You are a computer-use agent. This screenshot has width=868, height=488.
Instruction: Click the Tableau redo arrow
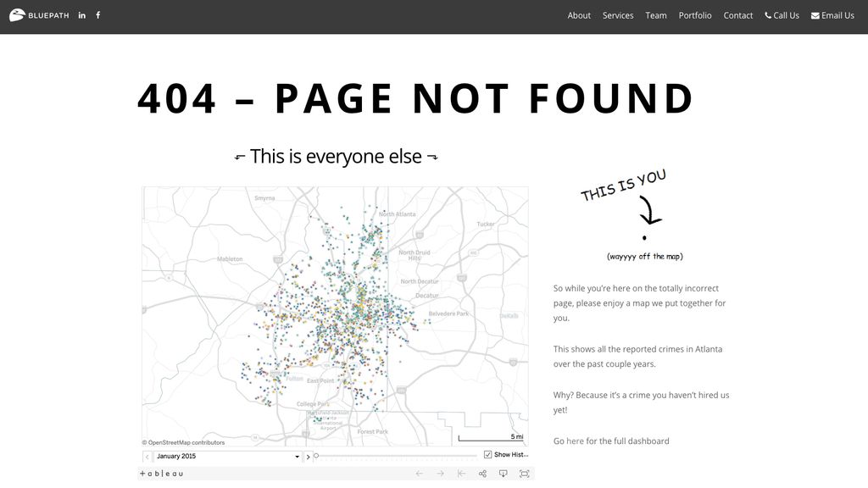click(x=440, y=473)
